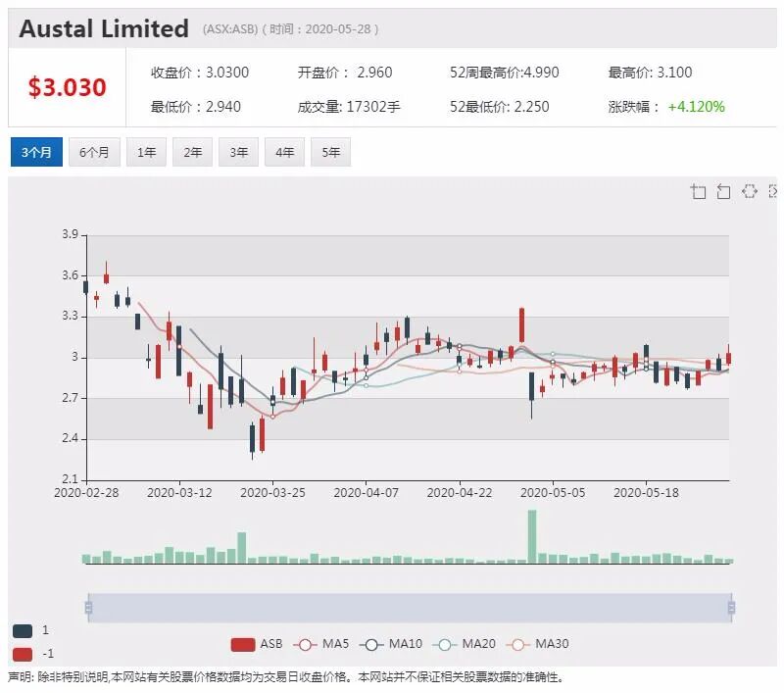Click the dark '1' visual map swatch
This screenshot has height=693, width=784.
(23, 631)
